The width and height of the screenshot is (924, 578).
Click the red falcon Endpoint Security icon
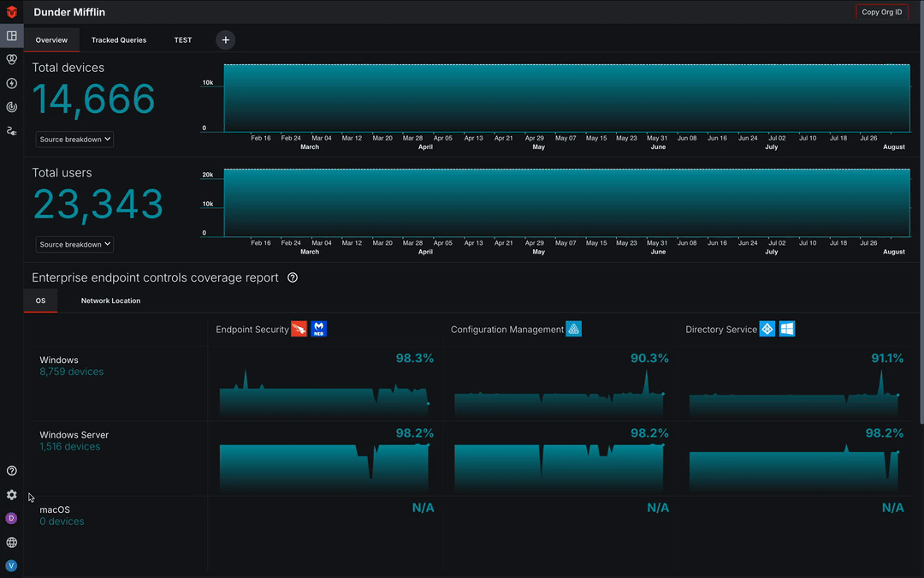click(299, 329)
